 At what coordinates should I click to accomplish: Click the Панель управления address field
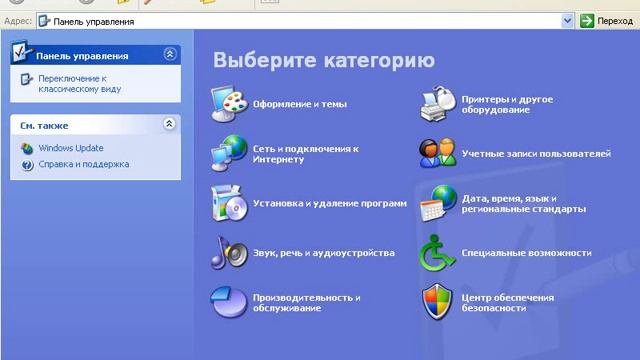[305, 21]
